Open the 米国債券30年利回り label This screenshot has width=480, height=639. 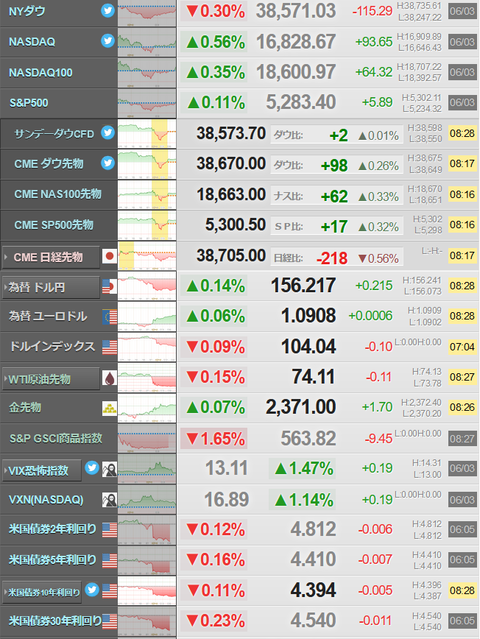coord(55,621)
